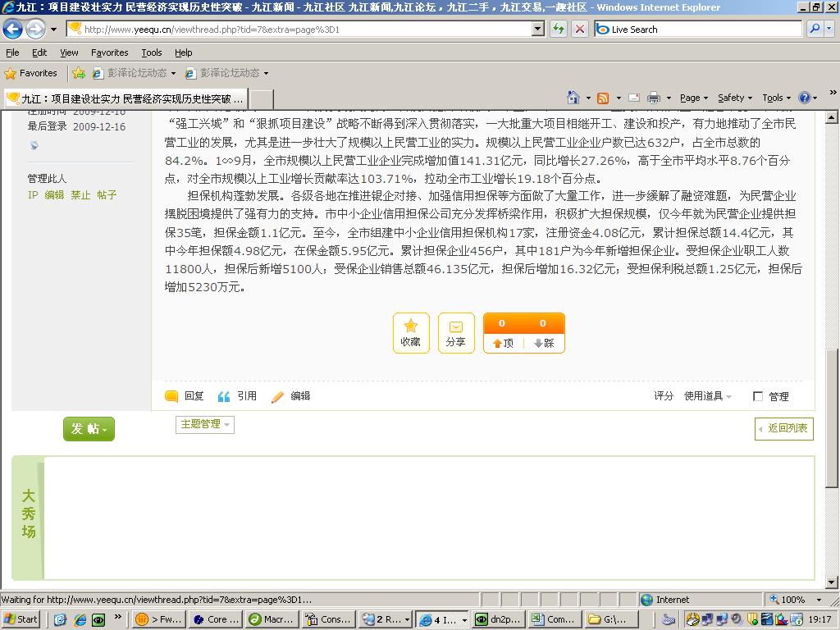Viewport: 840px width, 630px height.
Task: Upvote the post with 顶
Action: 503,343
